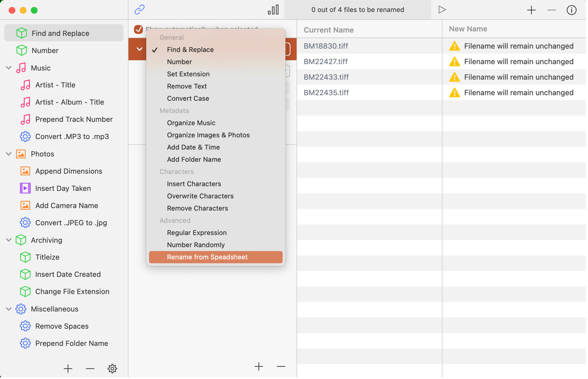
Task: Collapse the Photos group
Action: 8,154
